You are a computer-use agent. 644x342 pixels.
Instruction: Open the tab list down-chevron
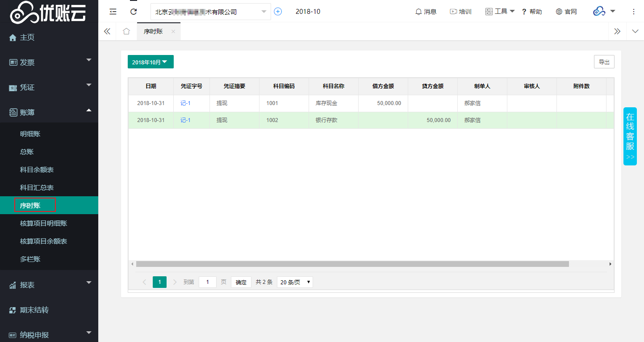635,31
